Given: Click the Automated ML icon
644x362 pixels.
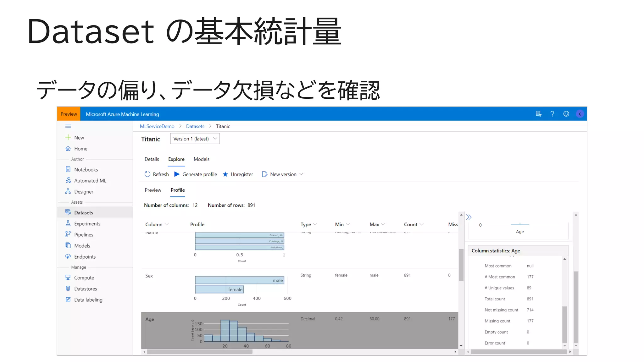Looking at the screenshot, I should click(x=68, y=180).
